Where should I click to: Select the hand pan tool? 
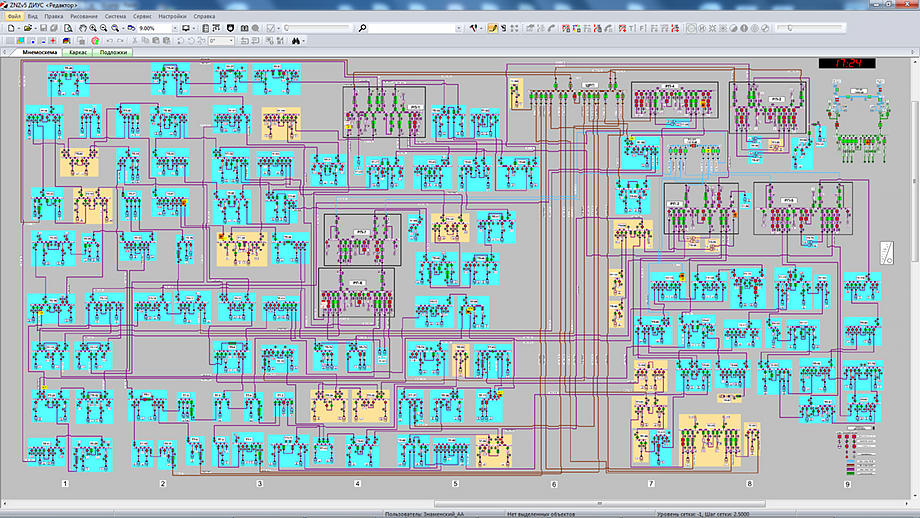point(80,29)
